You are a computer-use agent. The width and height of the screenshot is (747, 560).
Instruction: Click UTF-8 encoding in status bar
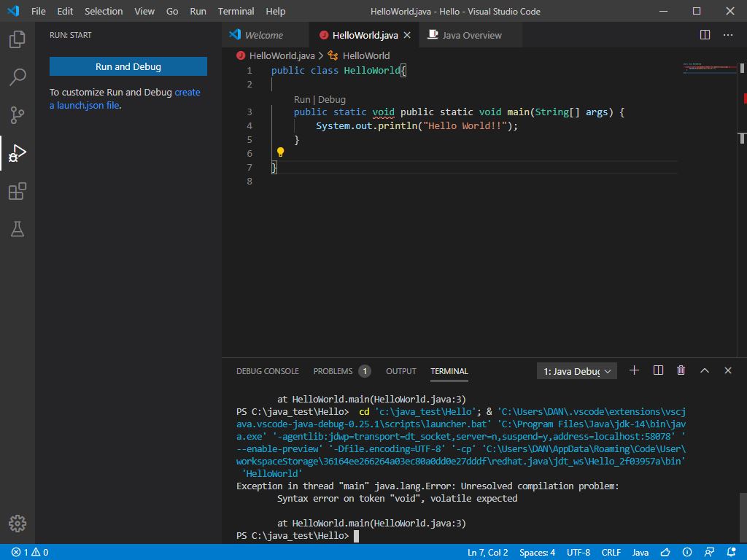coord(578,553)
